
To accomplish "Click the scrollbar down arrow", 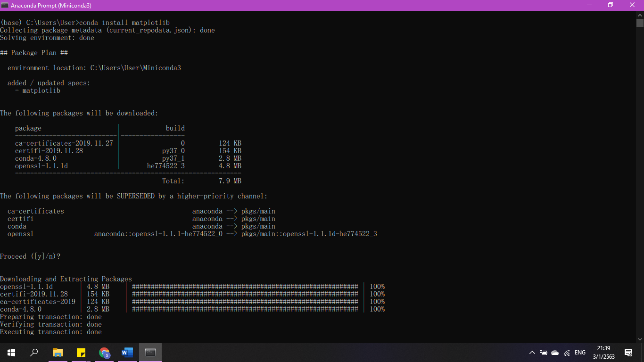I will point(640,339).
